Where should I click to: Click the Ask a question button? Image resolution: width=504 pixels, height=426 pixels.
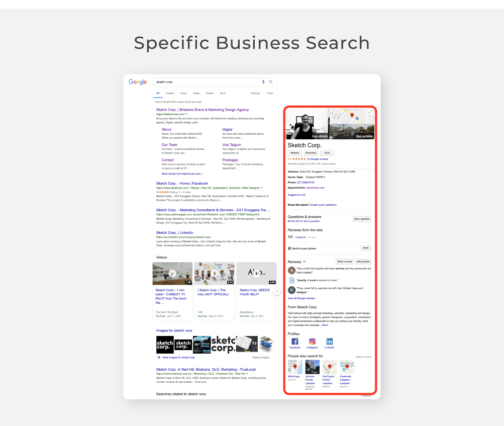tap(362, 219)
